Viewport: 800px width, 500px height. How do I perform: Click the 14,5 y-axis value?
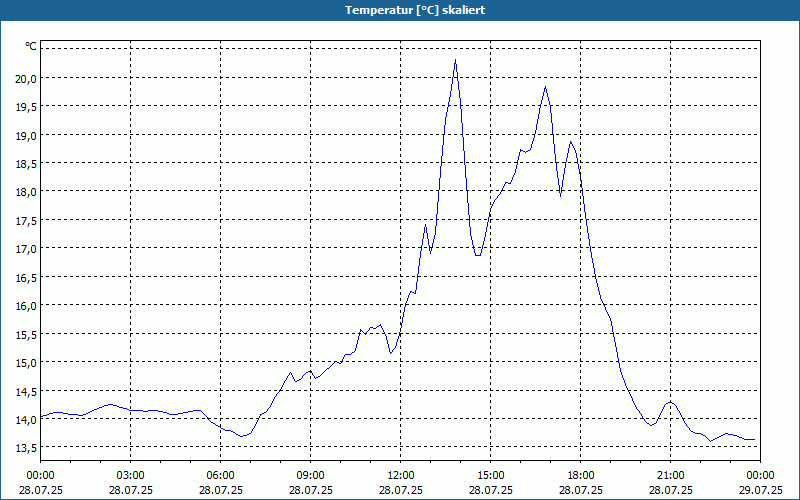click(28, 391)
